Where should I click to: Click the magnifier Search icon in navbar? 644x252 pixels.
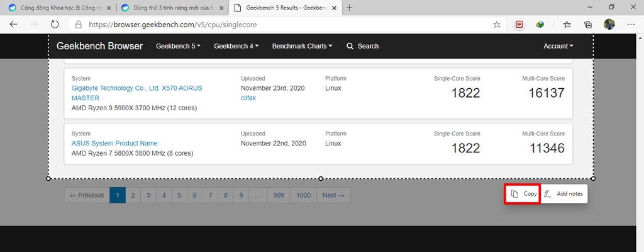pos(350,46)
